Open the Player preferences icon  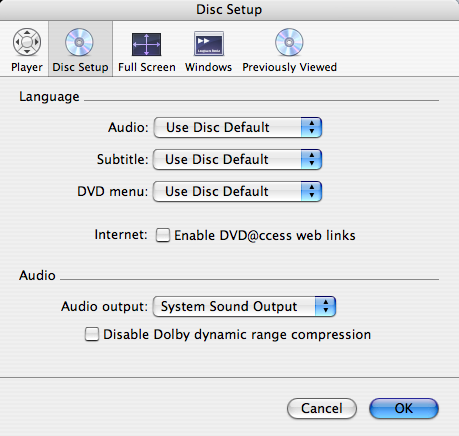pos(27,42)
